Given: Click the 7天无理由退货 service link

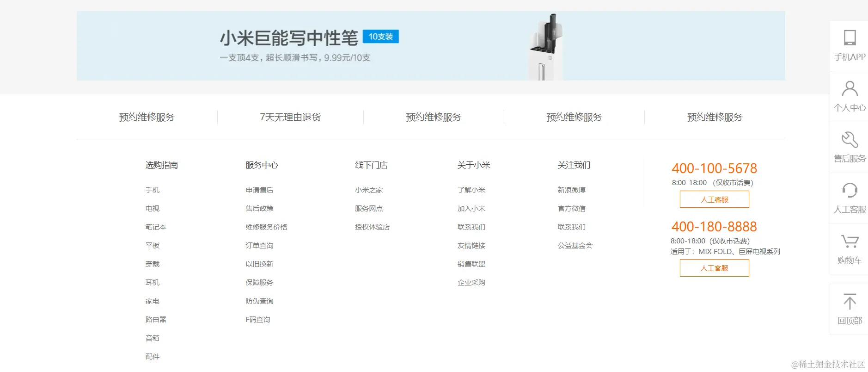Looking at the screenshot, I should (290, 117).
